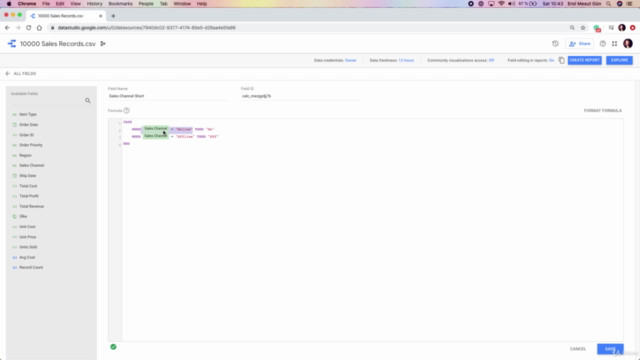Click the zoom magnifier icon in address bar
This screenshot has height=360, width=640.
coord(572,28)
